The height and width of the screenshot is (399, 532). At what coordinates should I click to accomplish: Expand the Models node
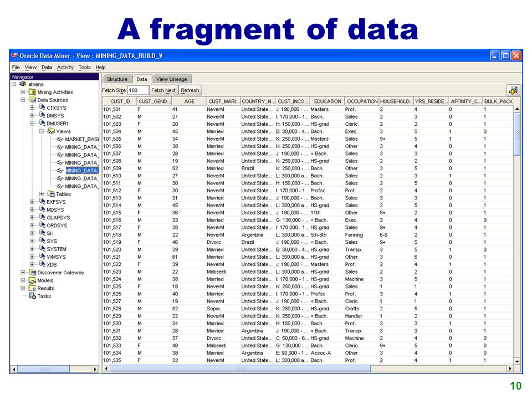click(x=23, y=280)
